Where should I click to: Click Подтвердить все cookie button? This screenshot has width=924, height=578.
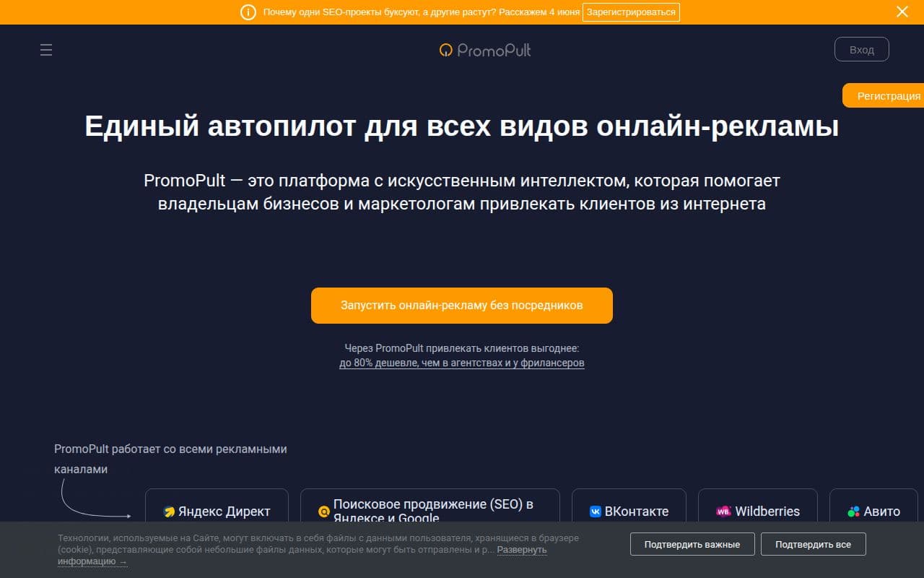pyautogui.click(x=814, y=544)
